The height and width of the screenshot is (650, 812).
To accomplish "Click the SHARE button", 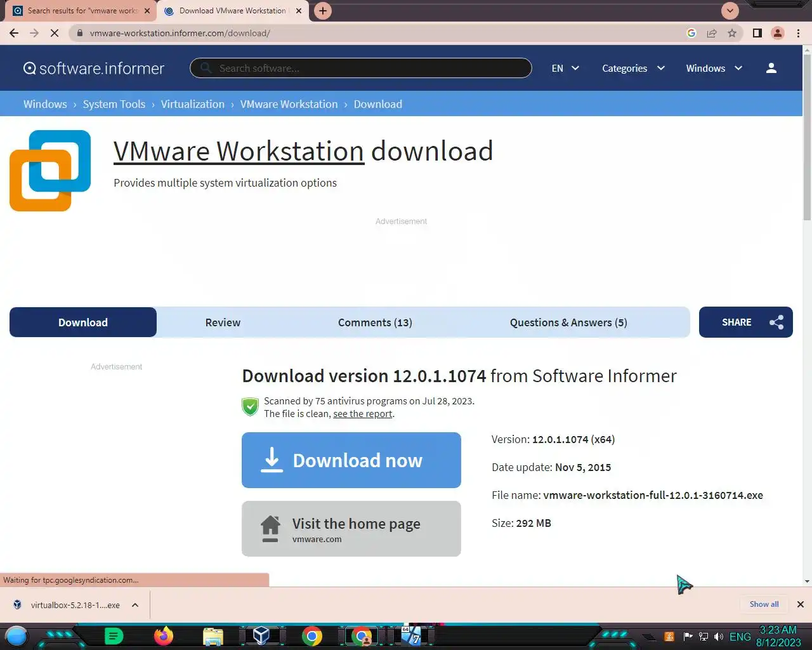I will pyautogui.click(x=746, y=322).
